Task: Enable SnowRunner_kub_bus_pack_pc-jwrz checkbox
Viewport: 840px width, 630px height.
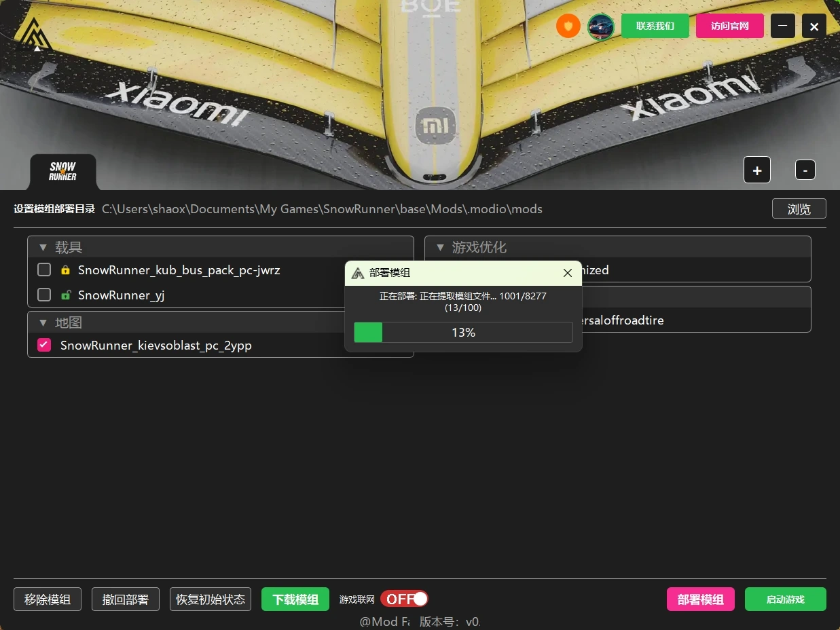Action: click(x=44, y=270)
